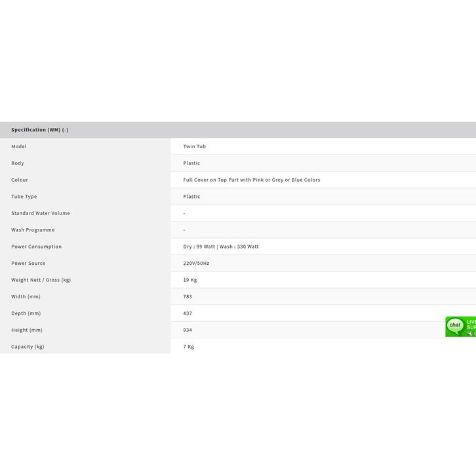Click the Full Cover colour description text
This screenshot has width=476, height=476.
tap(252, 180)
